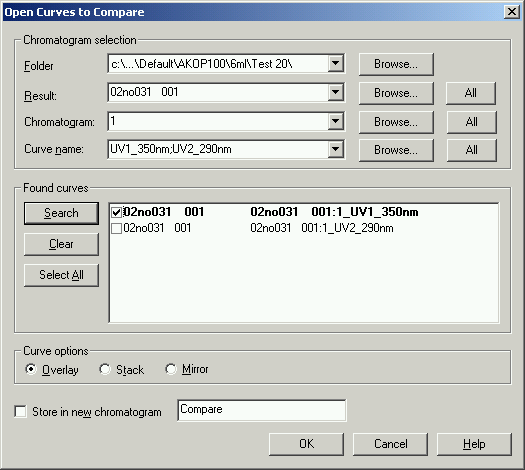525x470 pixels.
Task: Click the Search button
Action: [x=61, y=213]
